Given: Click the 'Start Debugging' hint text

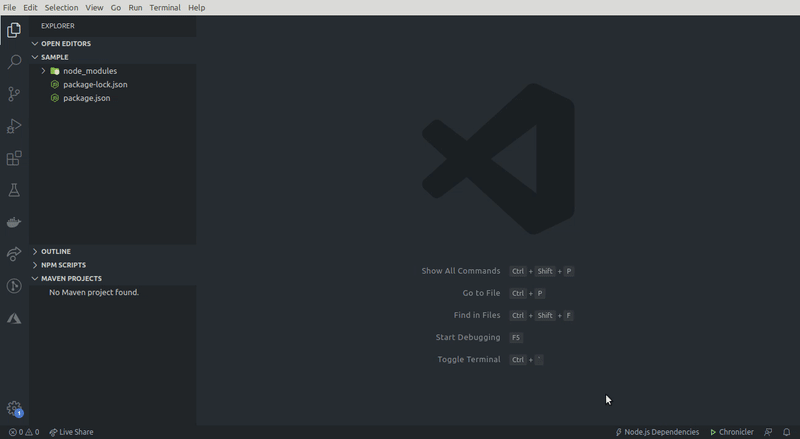Looking at the screenshot, I should point(468,337).
